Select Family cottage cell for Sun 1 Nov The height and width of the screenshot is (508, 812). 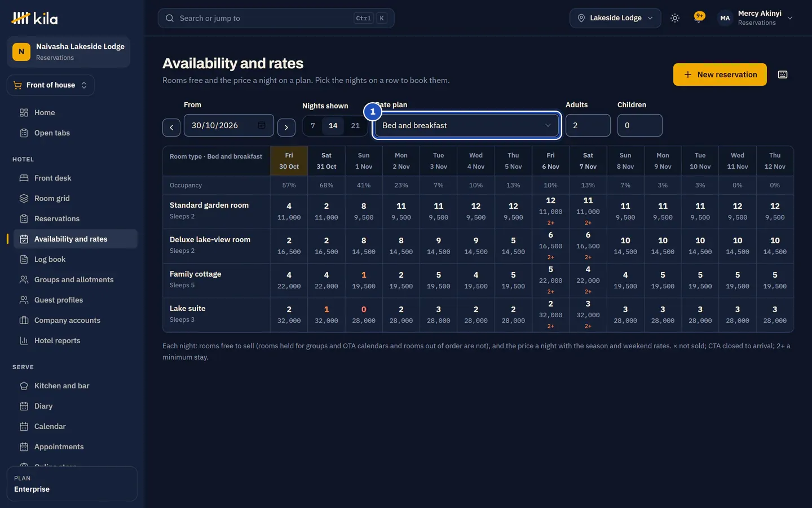(x=364, y=281)
